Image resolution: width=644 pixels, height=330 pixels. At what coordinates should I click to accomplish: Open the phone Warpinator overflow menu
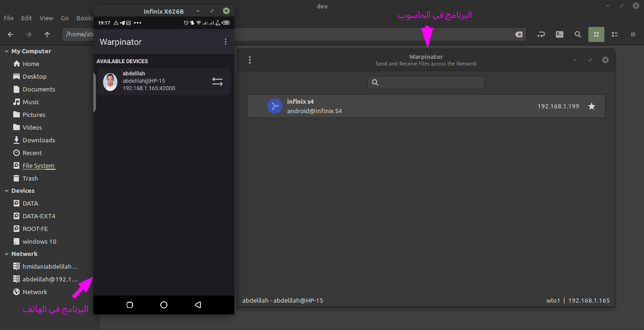pos(225,42)
